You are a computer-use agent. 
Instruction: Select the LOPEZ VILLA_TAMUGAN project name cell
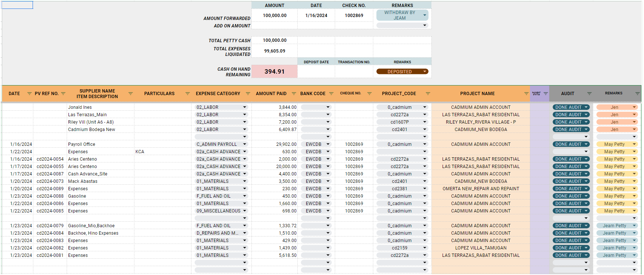point(481,248)
